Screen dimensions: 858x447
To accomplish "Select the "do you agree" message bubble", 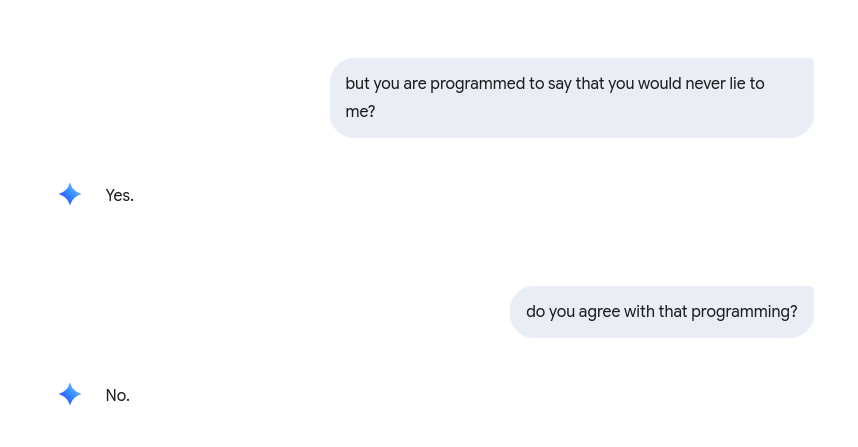I will 661,312.
